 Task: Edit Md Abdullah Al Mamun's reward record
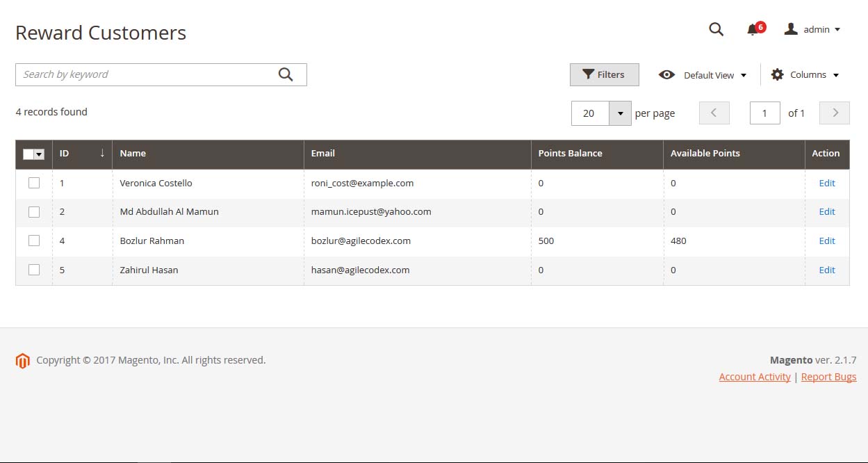pyautogui.click(x=826, y=211)
